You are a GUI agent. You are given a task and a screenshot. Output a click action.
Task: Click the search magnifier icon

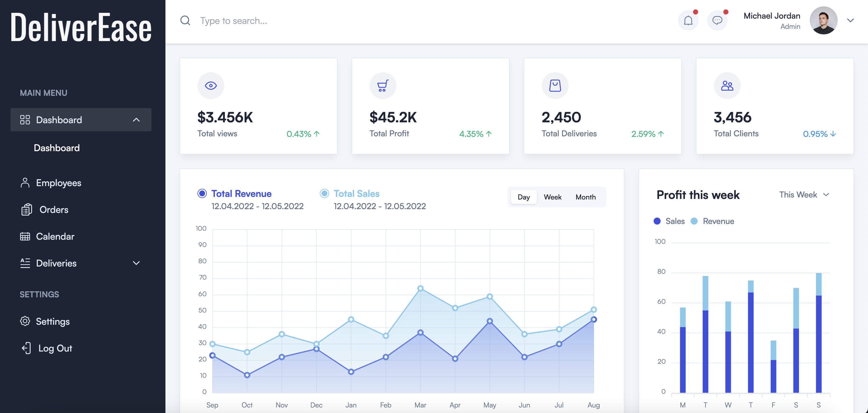click(x=185, y=21)
